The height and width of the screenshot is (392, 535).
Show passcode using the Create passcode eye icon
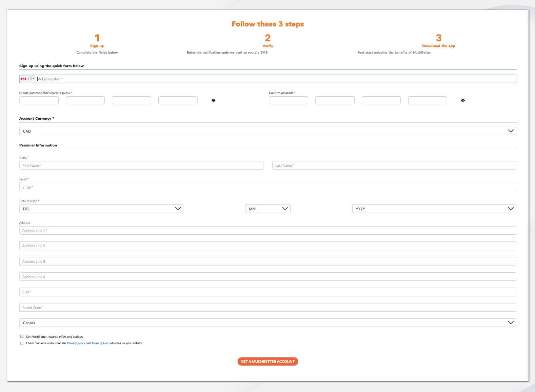click(x=213, y=100)
